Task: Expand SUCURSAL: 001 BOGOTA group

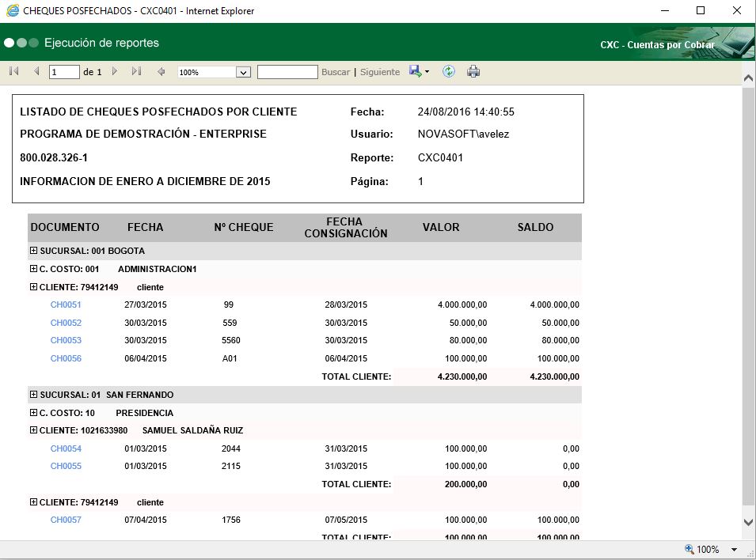Action: coord(32,251)
